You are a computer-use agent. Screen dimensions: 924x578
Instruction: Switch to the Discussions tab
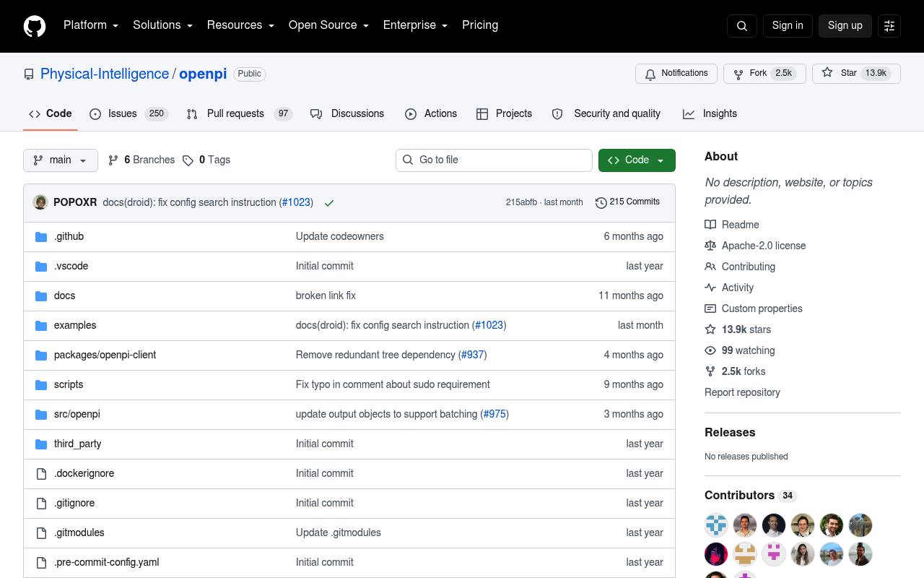click(347, 113)
